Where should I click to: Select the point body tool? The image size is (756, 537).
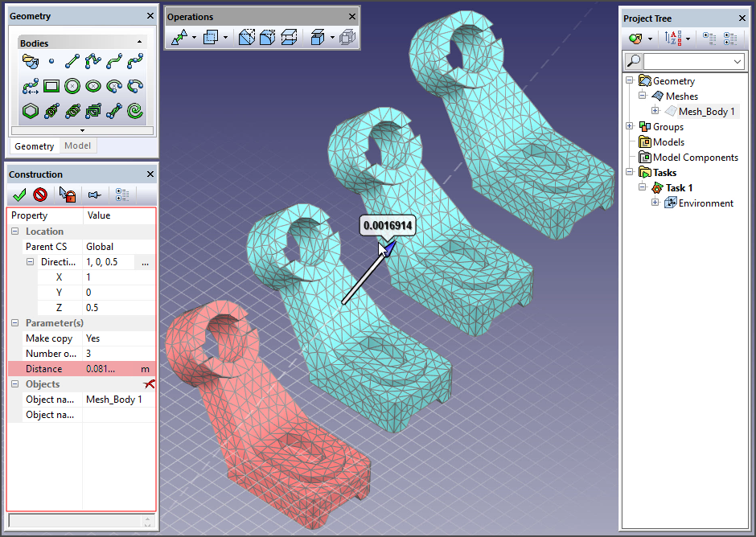tap(51, 60)
